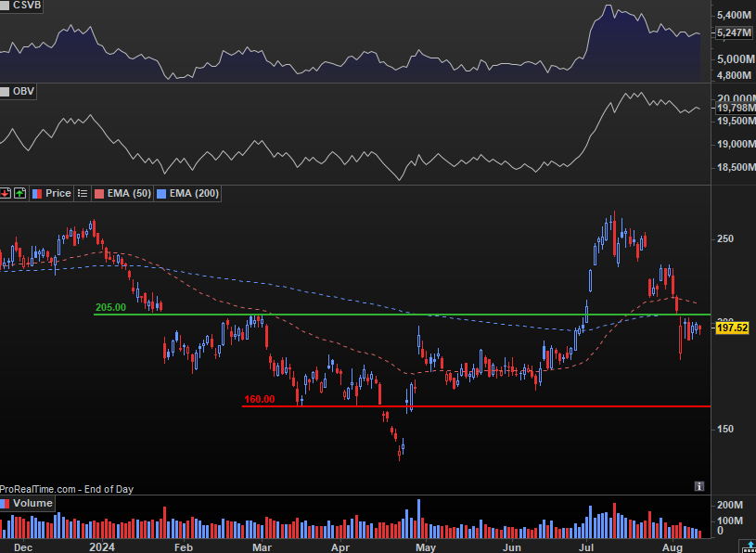The image size is (756, 553).
Task: Click the 2024 label on time axis
Action: click(102, 547)
